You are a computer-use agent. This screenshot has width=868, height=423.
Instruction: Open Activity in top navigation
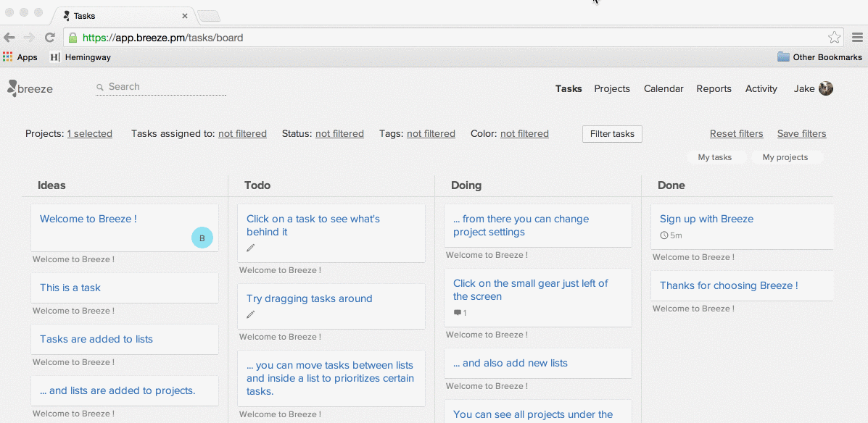click(761, 88)
